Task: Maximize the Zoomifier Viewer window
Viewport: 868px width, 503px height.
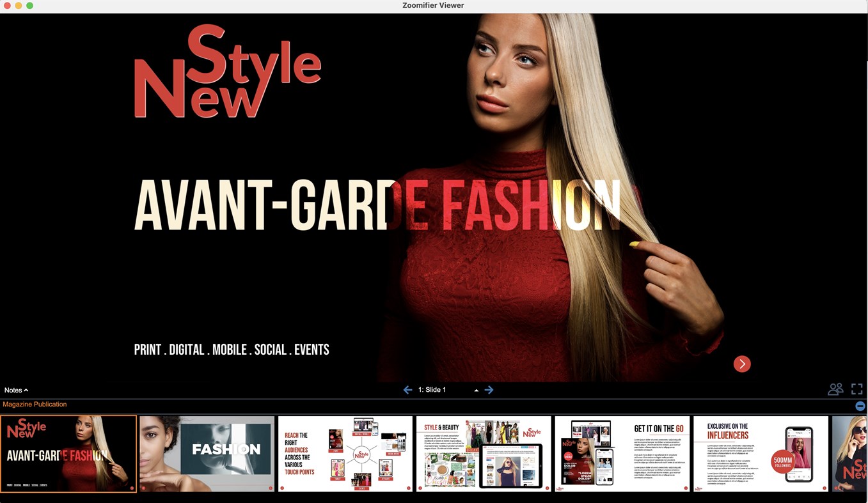Action: click(29, 5)
